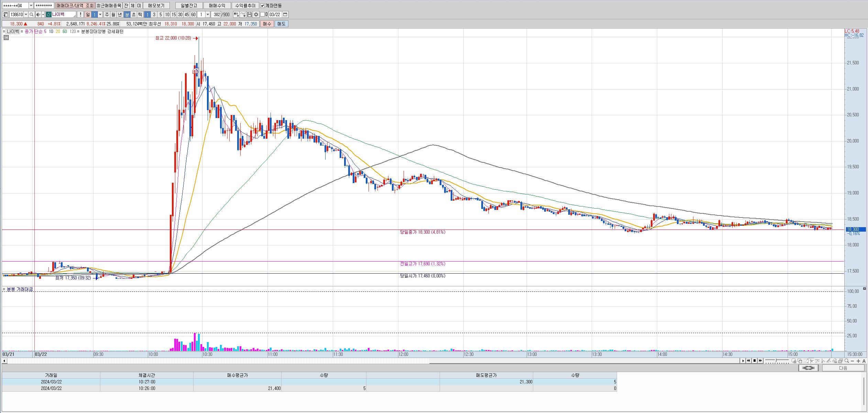Click the speaker sound icon
Viewport: 868px width, 413px height.
click(x=38, y=14)
